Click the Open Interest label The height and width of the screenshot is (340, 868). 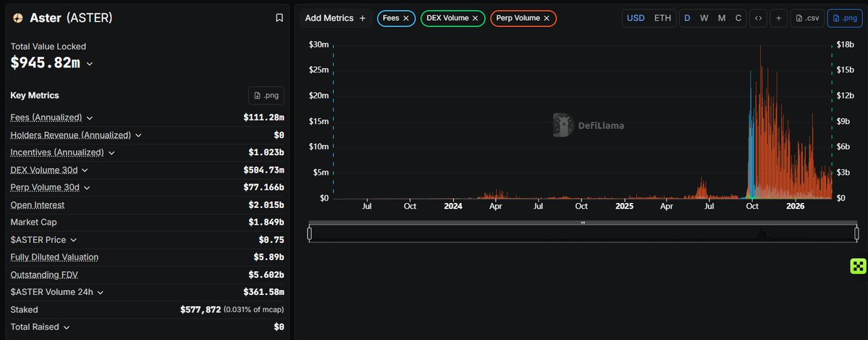pos(38,204)
